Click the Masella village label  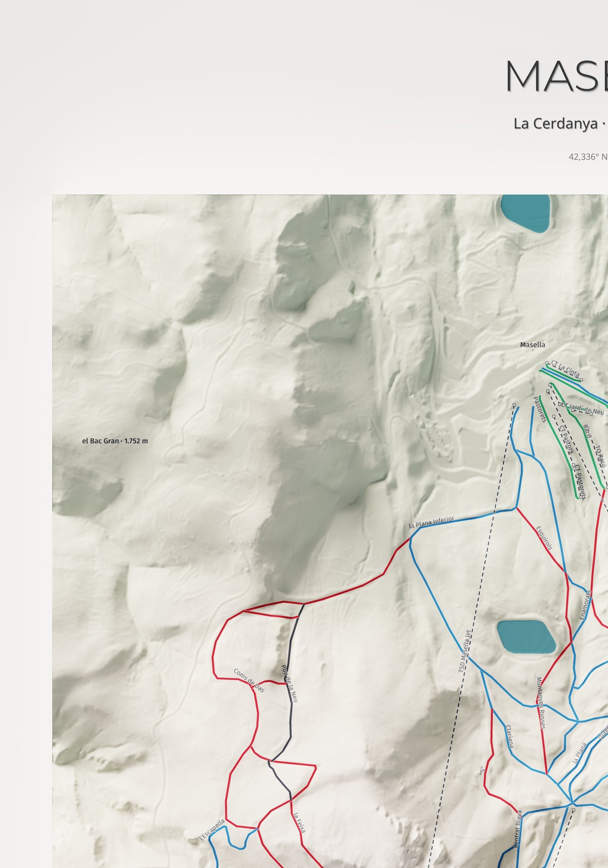pos(533,345)
